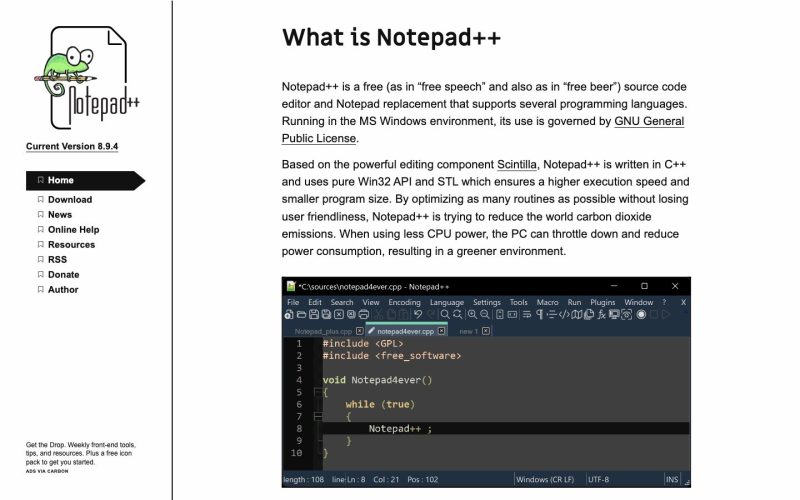Click the Close file toolbar icon
This screenshot has width=800, height=500.
(x=339, y=314)
